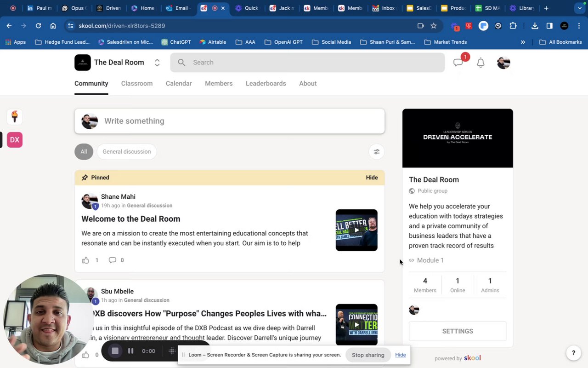588x368 pixels.
Task: Click Stop sharing in the Loom bar
Action: pos(368,355)
